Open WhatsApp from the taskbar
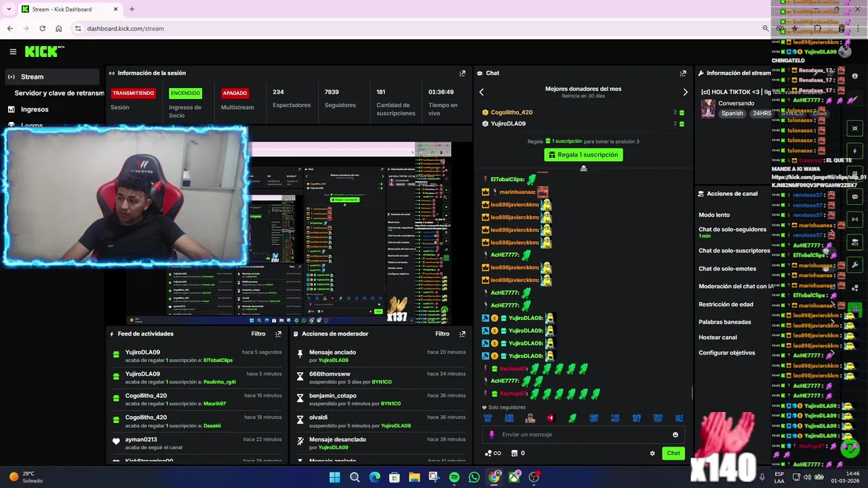868x488 pixels. coord(474,477)
